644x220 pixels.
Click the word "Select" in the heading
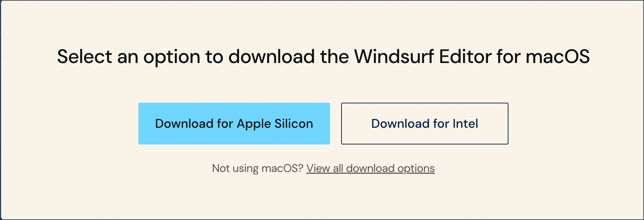click(x=85, y=56)
